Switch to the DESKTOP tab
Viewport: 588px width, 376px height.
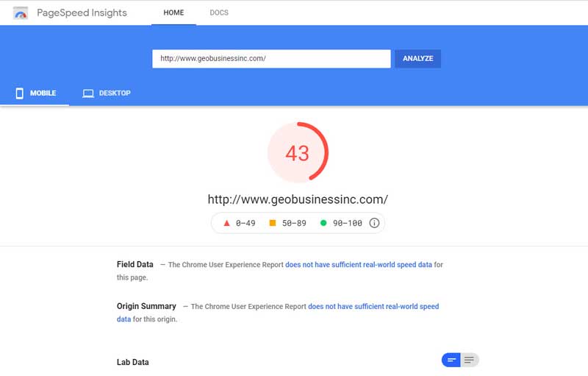(107, 93)
